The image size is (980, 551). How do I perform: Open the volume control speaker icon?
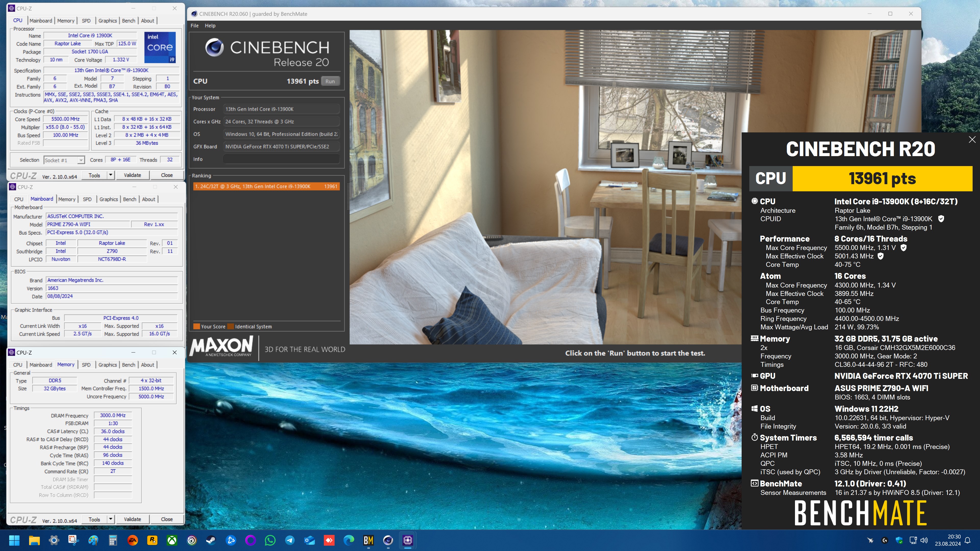(x=924, y=540)
